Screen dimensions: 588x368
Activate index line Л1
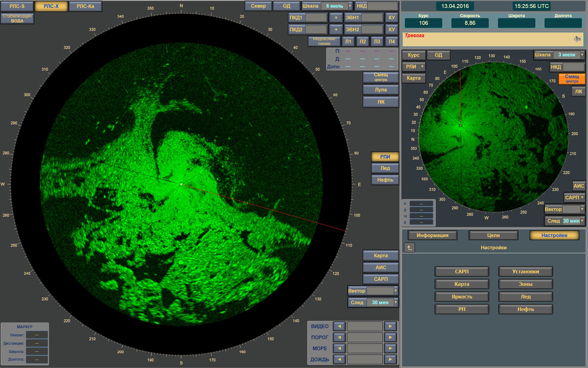348,42
